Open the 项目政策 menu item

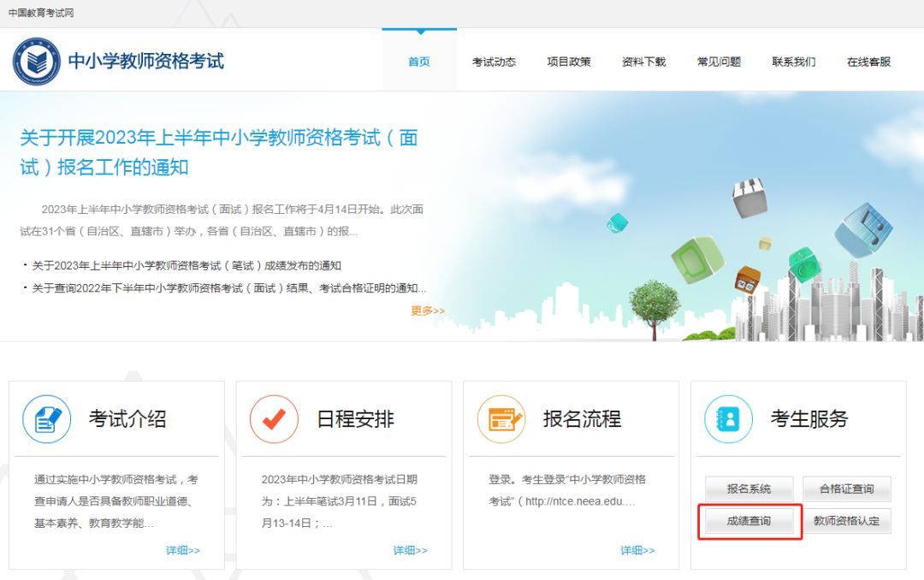(569, 62)
